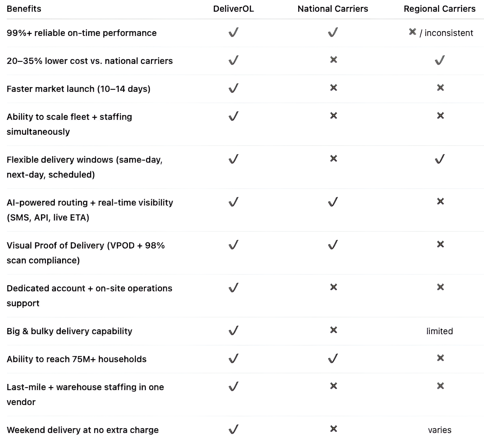Select the Regional Carriers column header
484x448 pixels.
(x=439, y=9)
